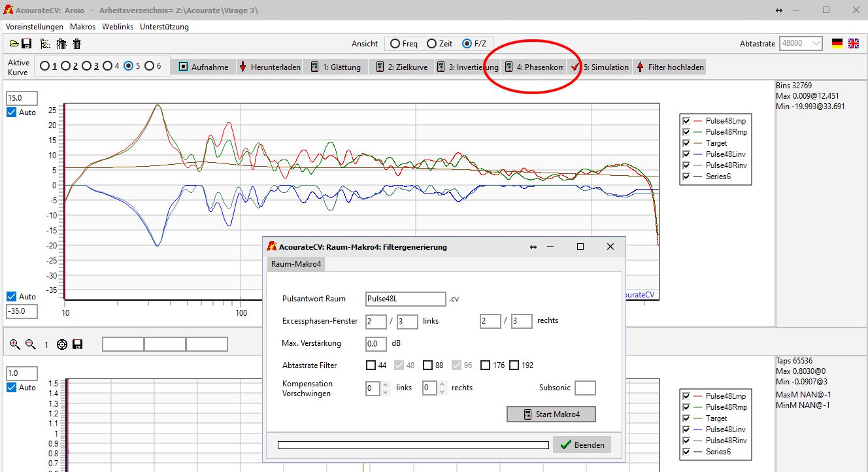Open macro 4: Phasenkorr
The height and width of the screenshot is (472, 868).
(x=535, y=67)
